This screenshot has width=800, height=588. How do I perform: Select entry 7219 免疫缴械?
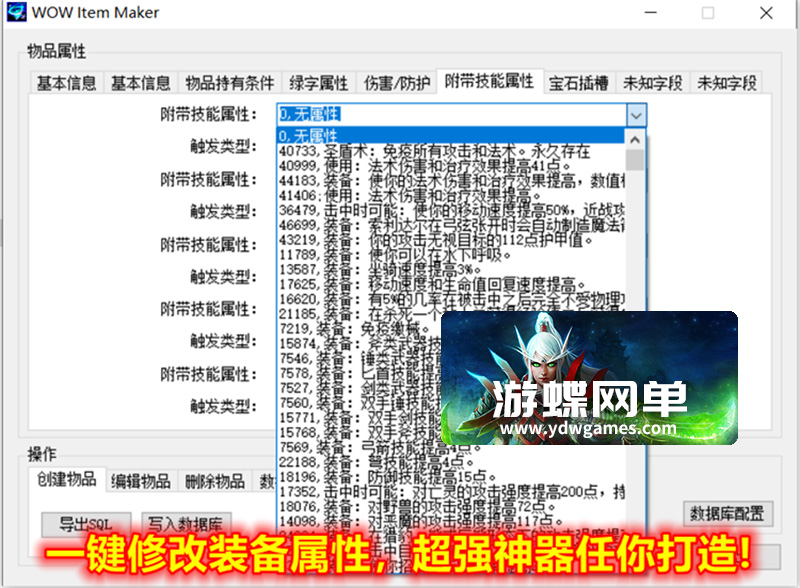point(359,329)
